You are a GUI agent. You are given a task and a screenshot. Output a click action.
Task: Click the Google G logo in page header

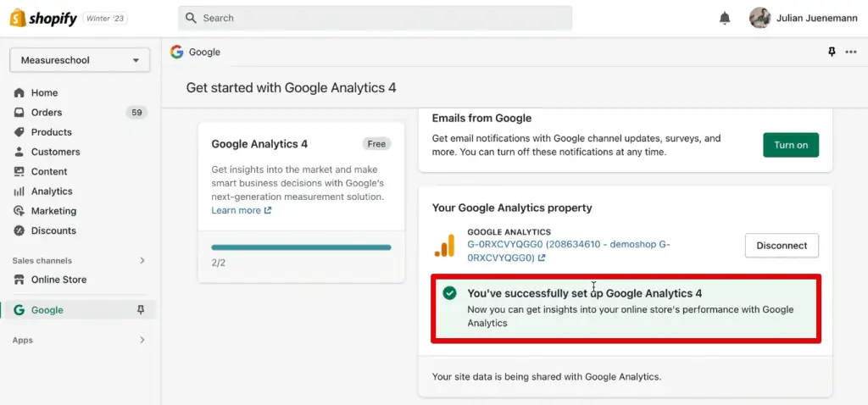point(176,52)
